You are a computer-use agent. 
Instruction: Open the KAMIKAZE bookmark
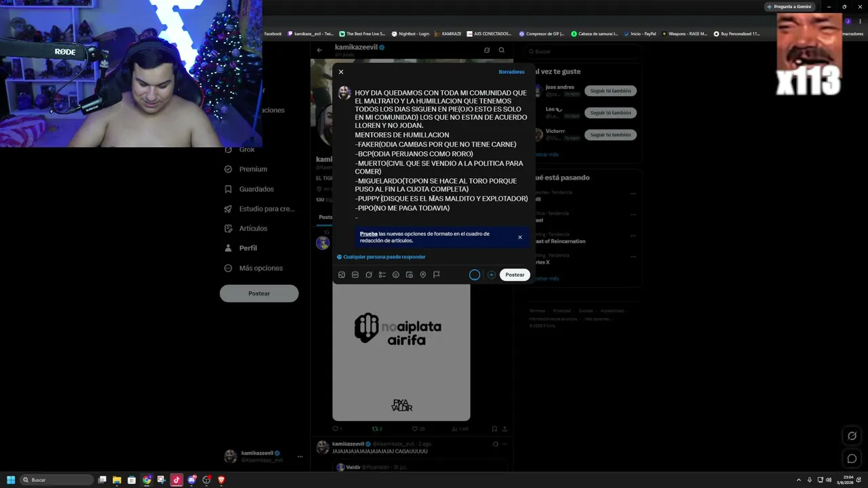(448, 33)
